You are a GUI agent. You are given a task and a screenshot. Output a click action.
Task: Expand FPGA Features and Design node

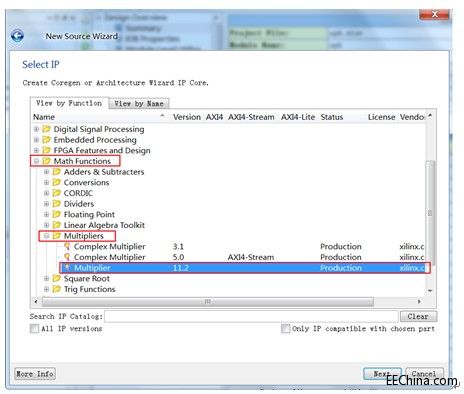[36, 150]
